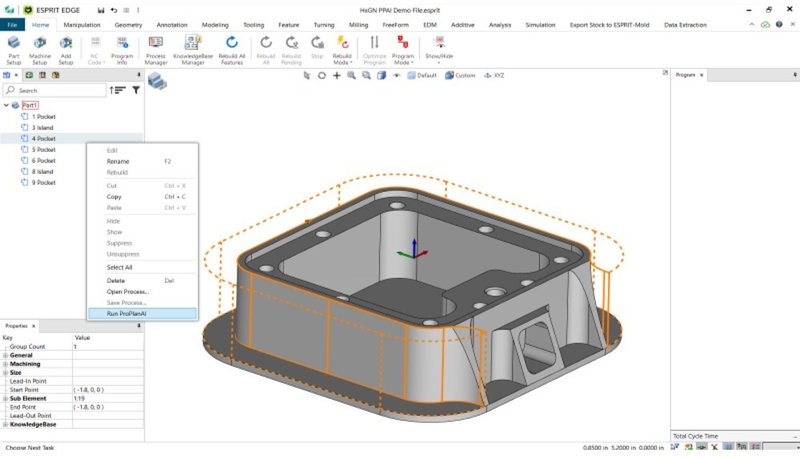800x457 pixels.
Task: Select the 8 Island feature
Action: pyautogui.click(x=42, y=171)
